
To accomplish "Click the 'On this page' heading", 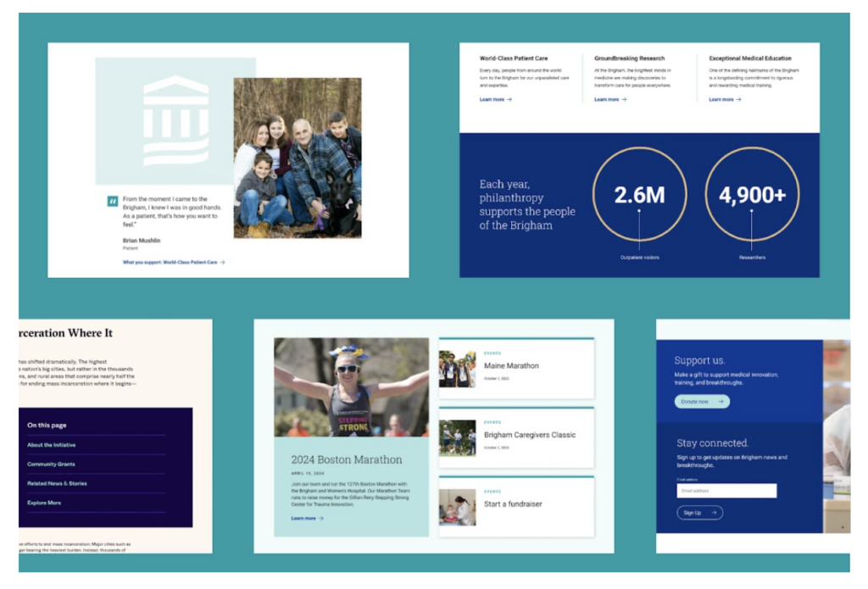I will tap(47, 425).
